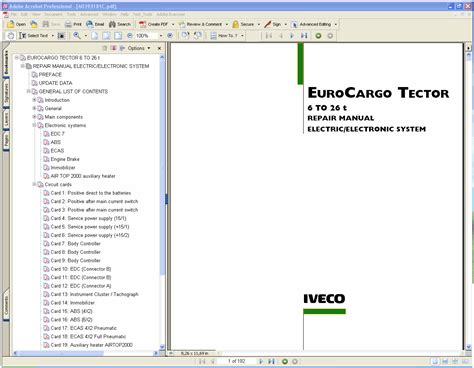Image resolution: width=474 pixels, height=368 pixels.
Task: Click the page number field 1 of 192
Action: point(236,361)
